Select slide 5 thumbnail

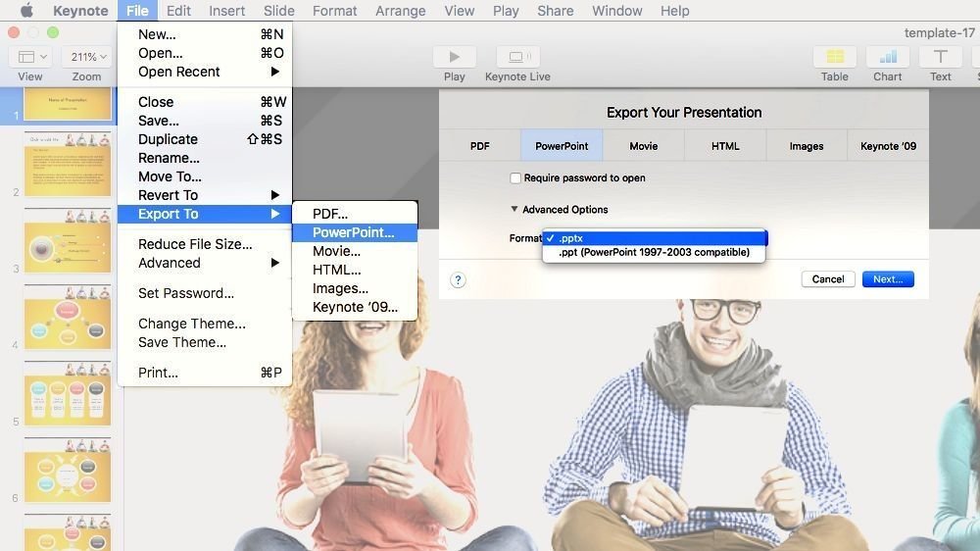tap(68, 394)
